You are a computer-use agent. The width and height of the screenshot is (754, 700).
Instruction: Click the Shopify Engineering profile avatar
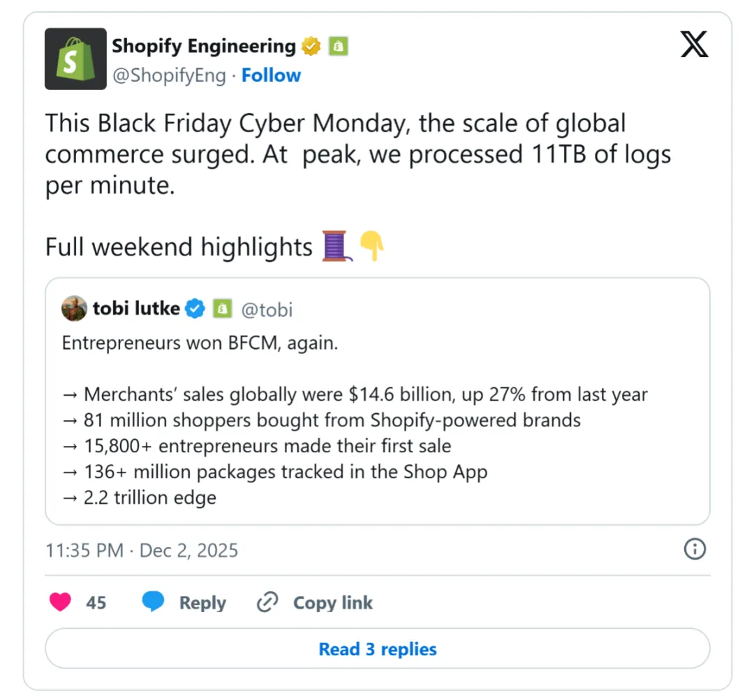[75, 59]
